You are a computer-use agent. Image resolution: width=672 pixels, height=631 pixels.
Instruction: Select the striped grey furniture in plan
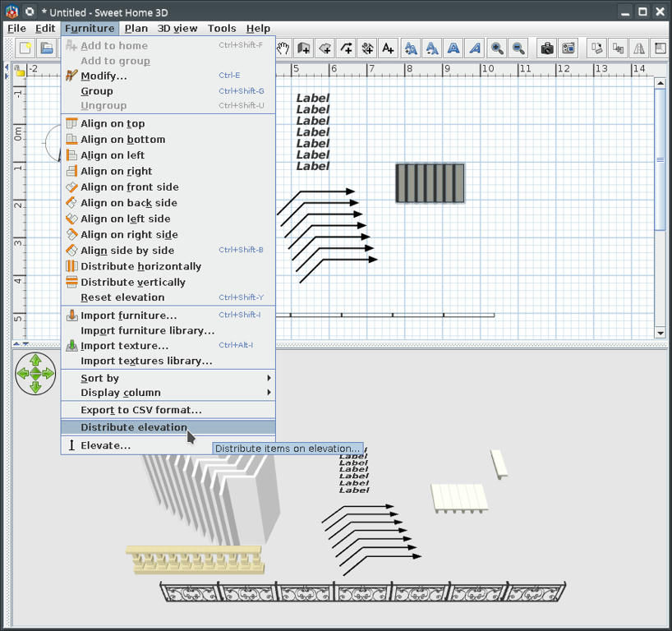[430, 183]
